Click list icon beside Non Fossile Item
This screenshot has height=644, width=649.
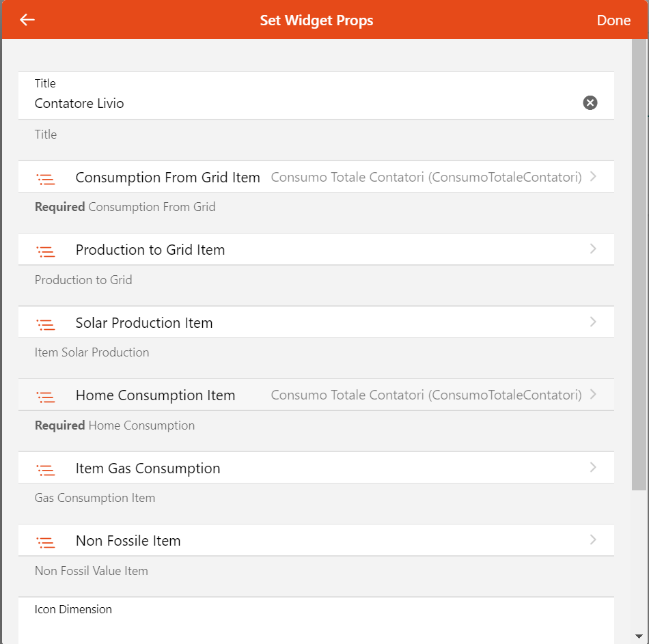point(46,543)
